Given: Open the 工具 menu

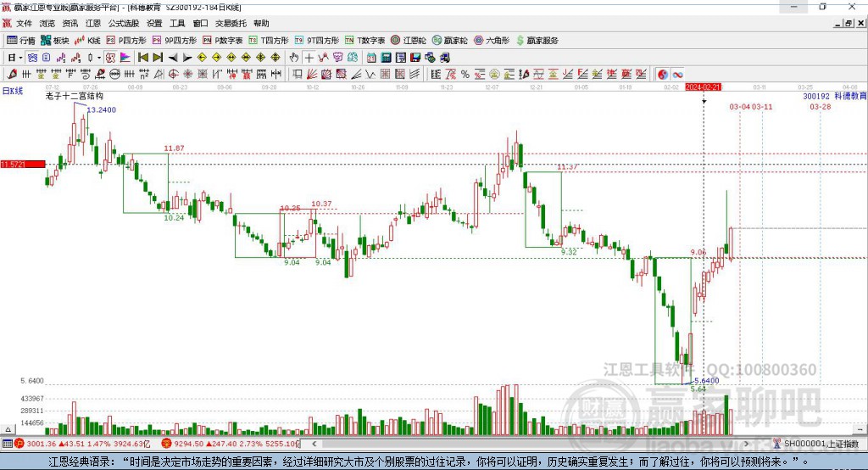Looking at the screenshot, I should (177, 23).
